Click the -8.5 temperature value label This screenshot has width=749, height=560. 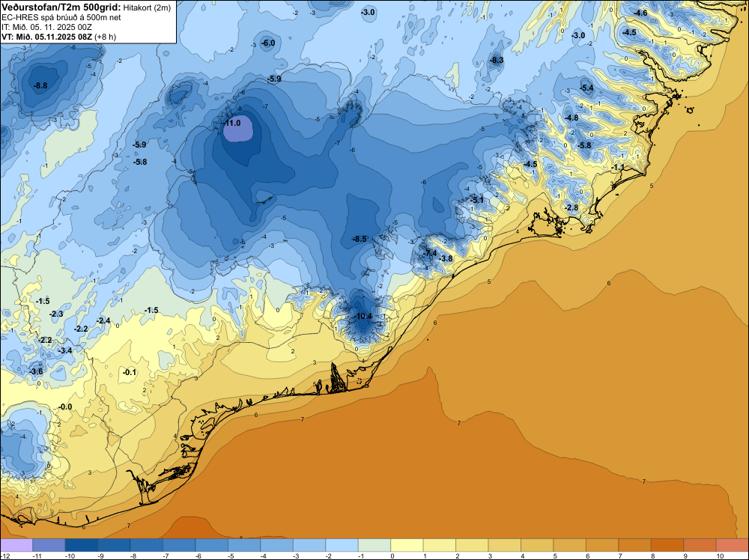tap(360, 239)
